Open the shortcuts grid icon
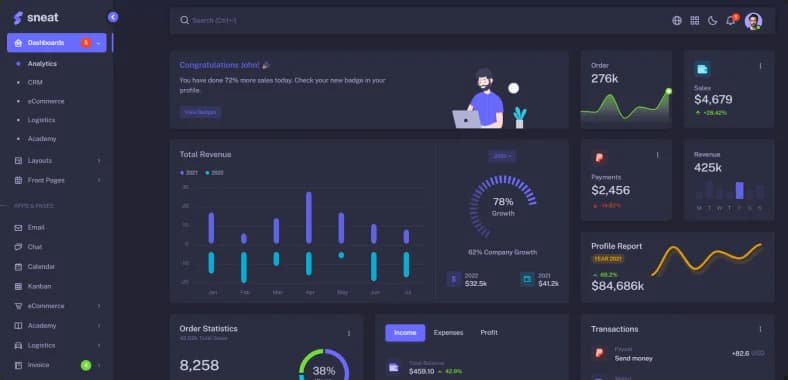Screen dimensions: 788x380 coord(695,21)
